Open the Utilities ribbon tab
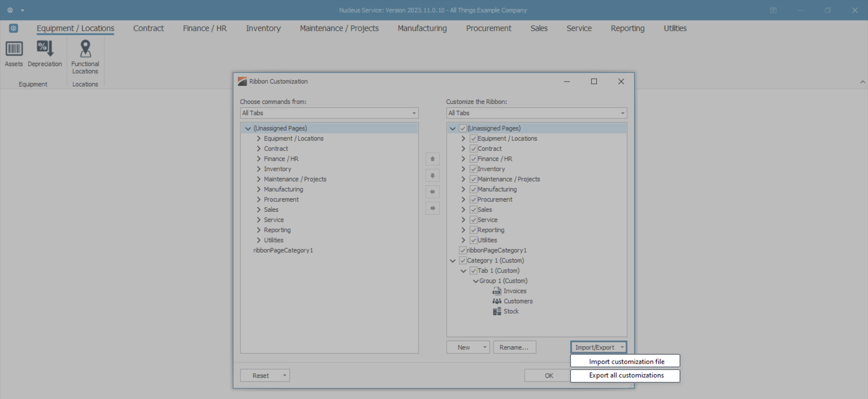The width and height of the screenshot is (868, 399). coord(675,28)
